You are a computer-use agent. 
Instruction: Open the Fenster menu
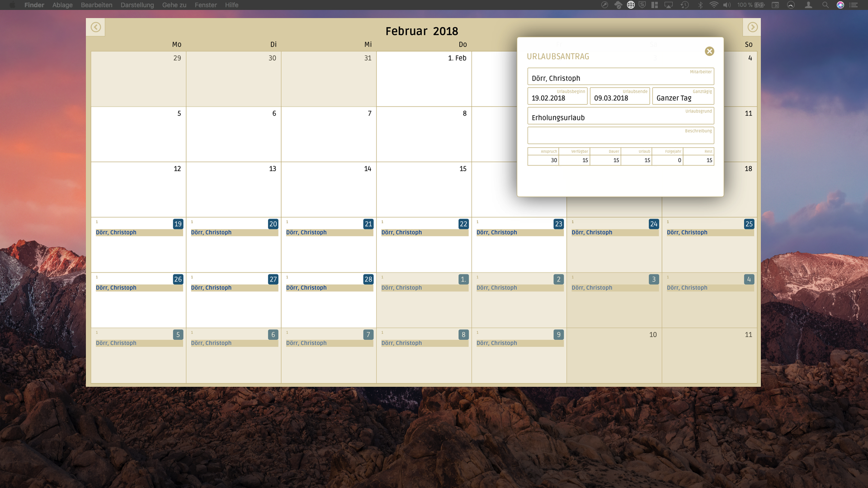[x=206, y=5]
